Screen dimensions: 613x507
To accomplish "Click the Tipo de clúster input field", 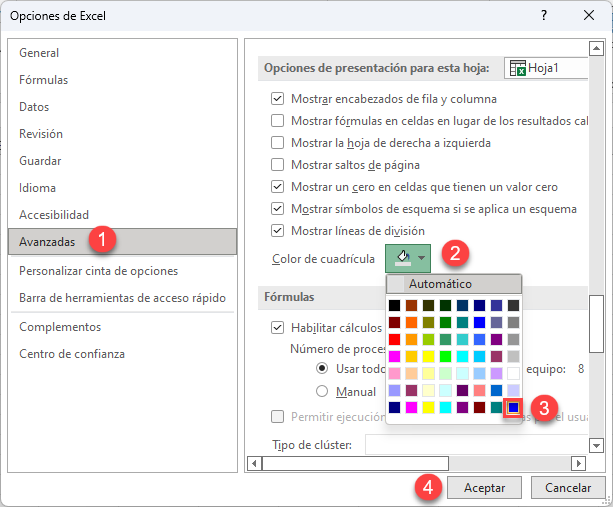I will [x=477, y=444].
